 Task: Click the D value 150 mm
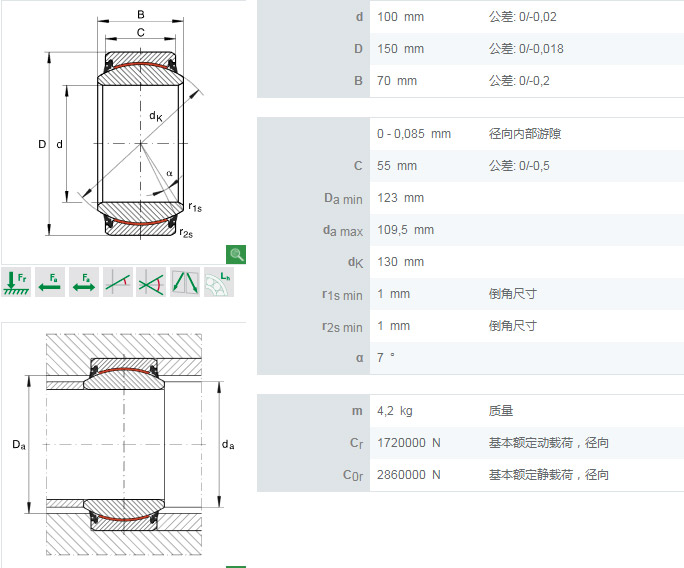[x=400, y=49]
